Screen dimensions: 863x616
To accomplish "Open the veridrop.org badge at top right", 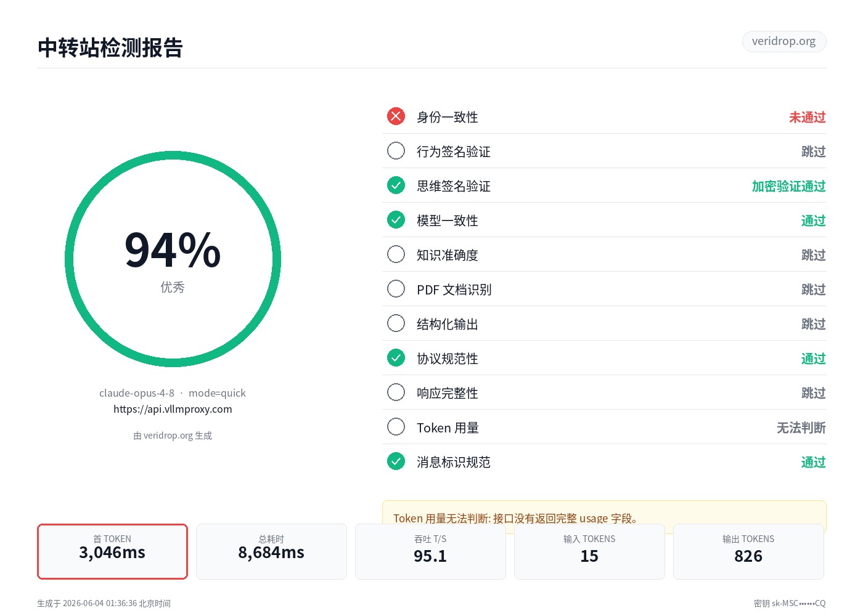I will (783, 41).
